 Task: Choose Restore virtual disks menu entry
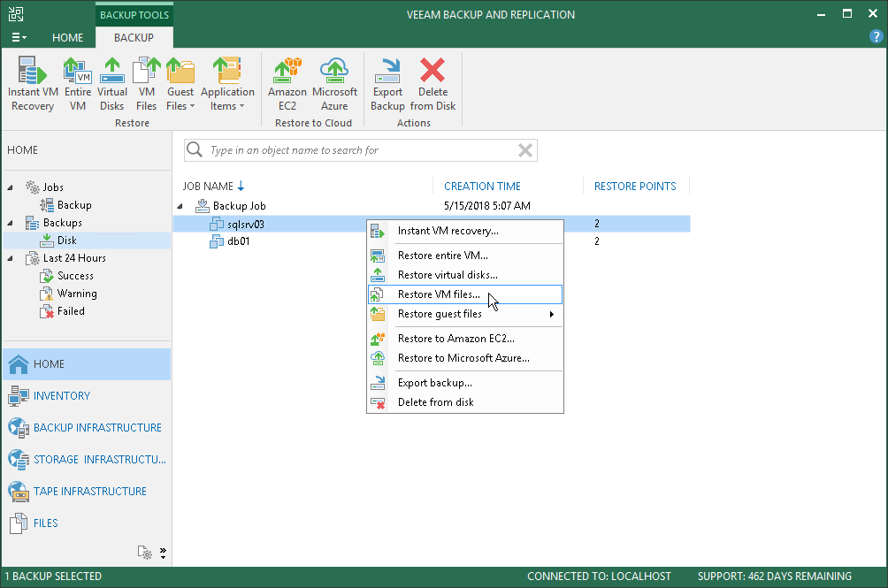[465, 275]
